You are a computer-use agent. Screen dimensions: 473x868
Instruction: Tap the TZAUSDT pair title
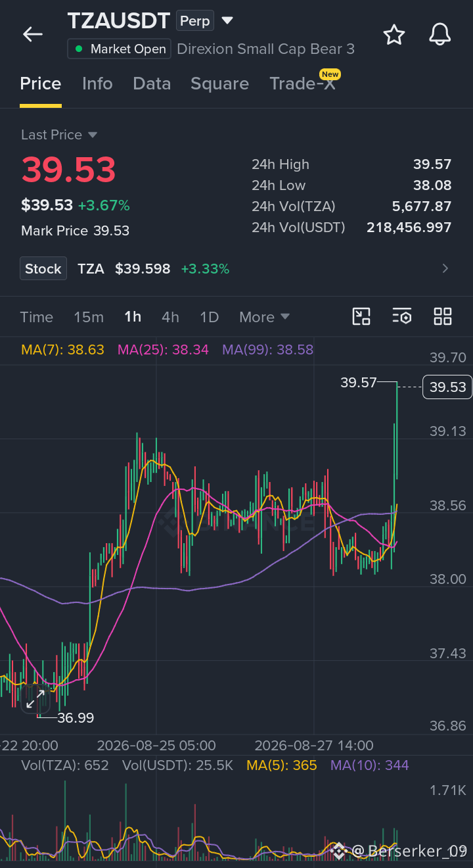click(x=119, y=21)
